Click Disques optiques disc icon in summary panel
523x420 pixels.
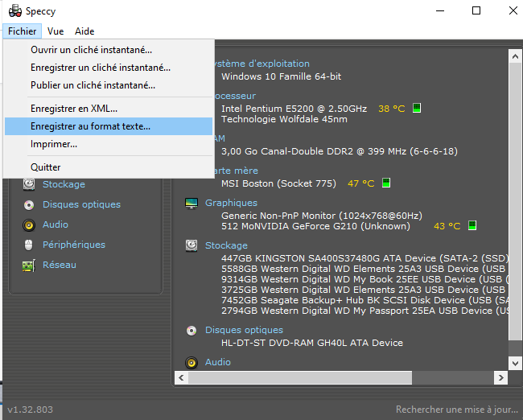point(191,331)
